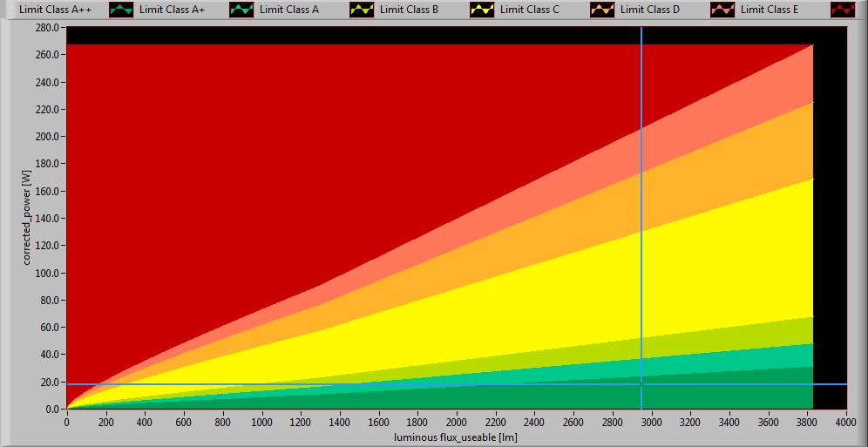Click the Limit Class D plot legend icon
This screenshot has height=447, width=868.
pyautogui.click(x=722, y=10)
